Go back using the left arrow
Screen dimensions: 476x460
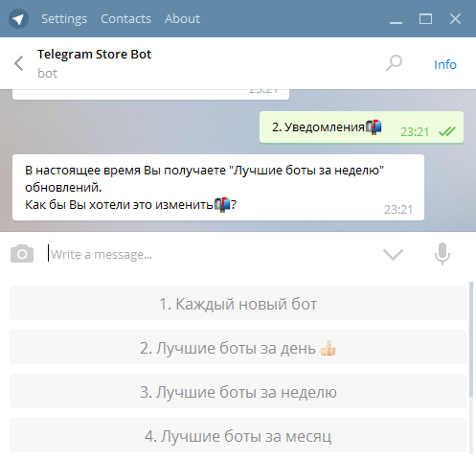[x=19, y=63]
